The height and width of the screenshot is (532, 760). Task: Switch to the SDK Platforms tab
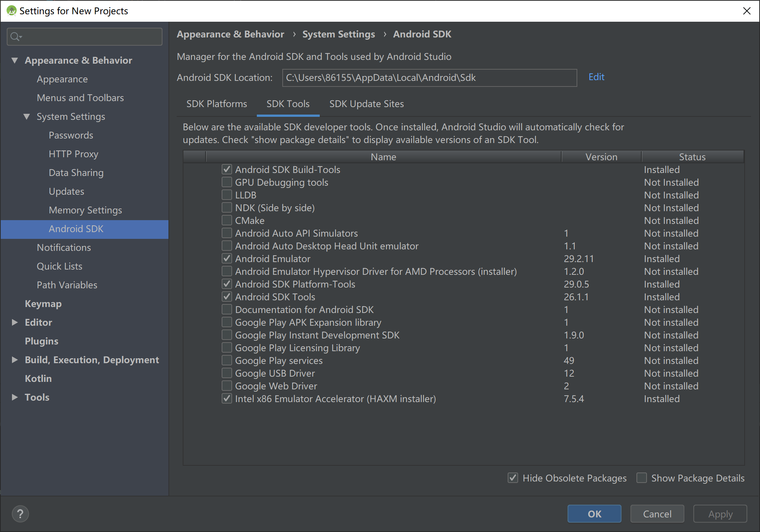pos(216,104)
